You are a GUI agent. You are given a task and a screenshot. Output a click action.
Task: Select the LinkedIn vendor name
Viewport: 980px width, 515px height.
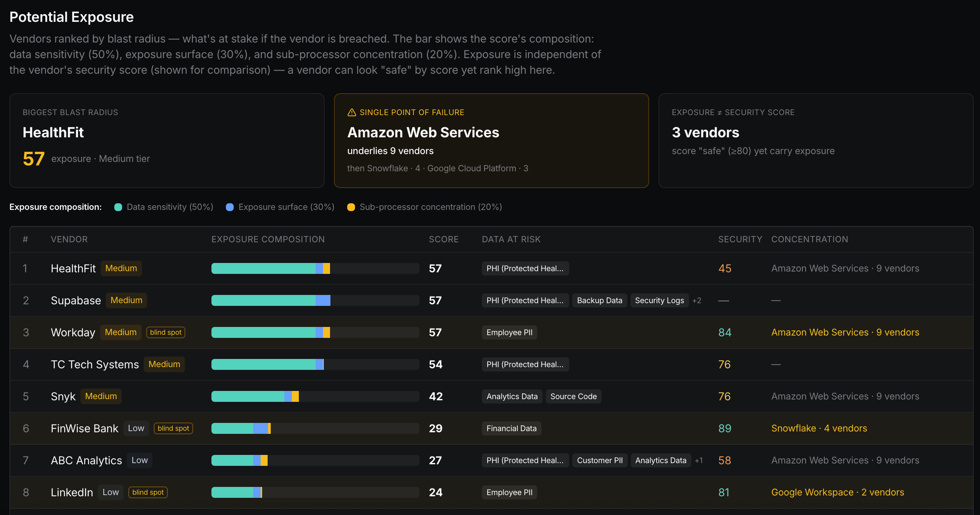coord(72,492)
